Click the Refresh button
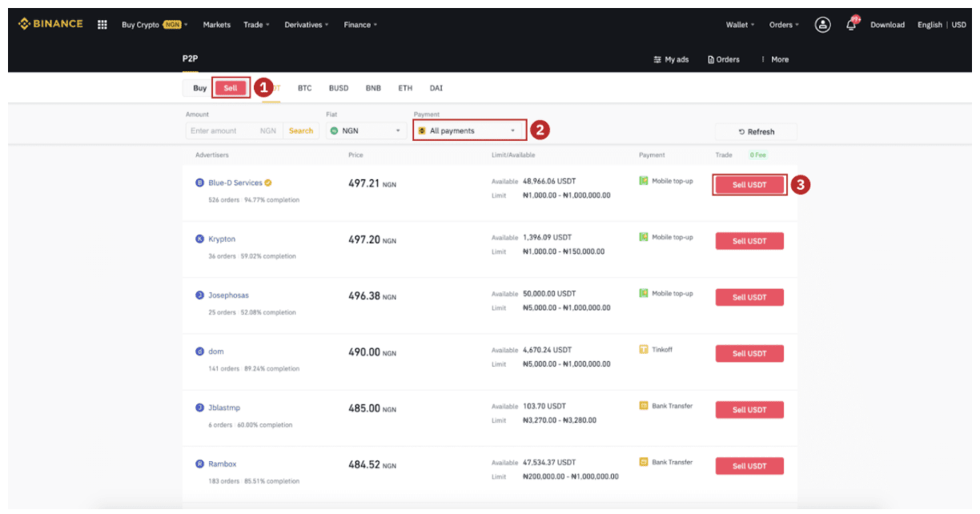This screenshot has height=514, width=980. click(x=756, y=131)
